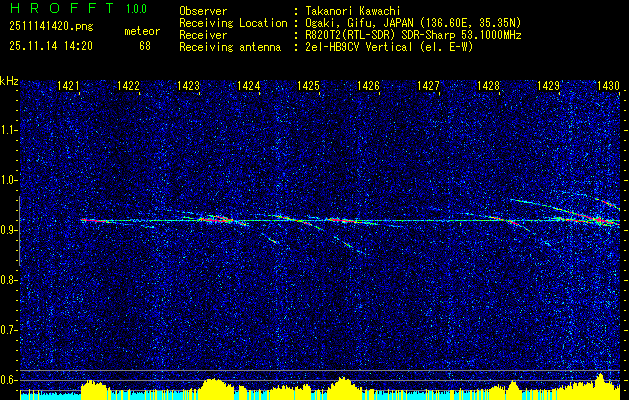Viewport: 629px width, 400px height.
Task: Click the 1421 time marker label
Action: (x=68, y=85)
